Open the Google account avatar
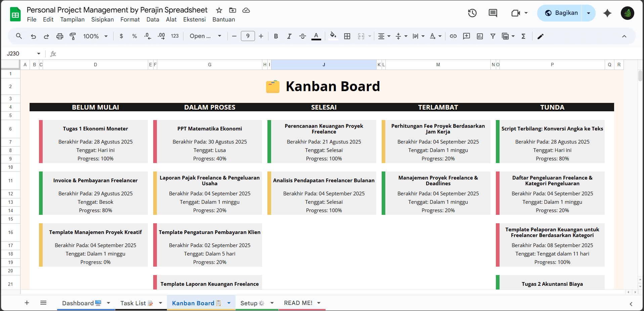The height and width of the screenshot is (311, 644). tap(628, 13)
